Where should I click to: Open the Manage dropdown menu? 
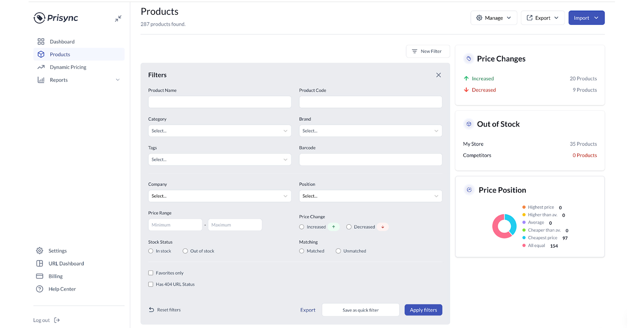493,18
